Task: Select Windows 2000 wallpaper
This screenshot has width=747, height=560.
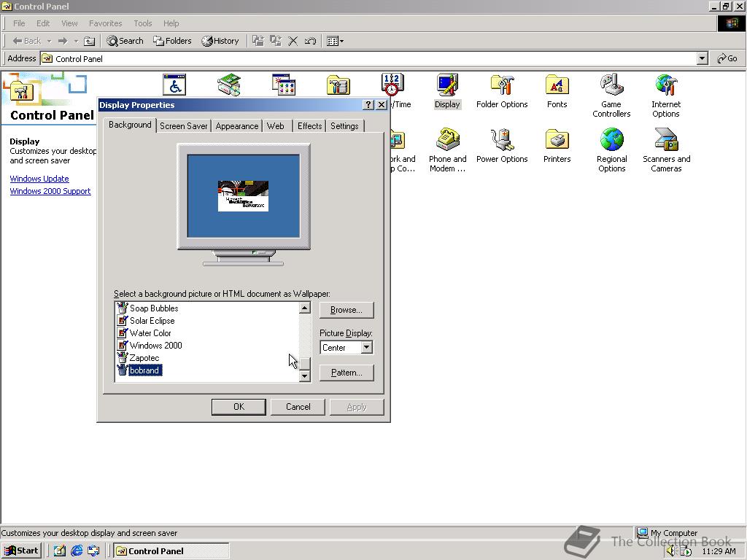Action: tap(155, 345)
